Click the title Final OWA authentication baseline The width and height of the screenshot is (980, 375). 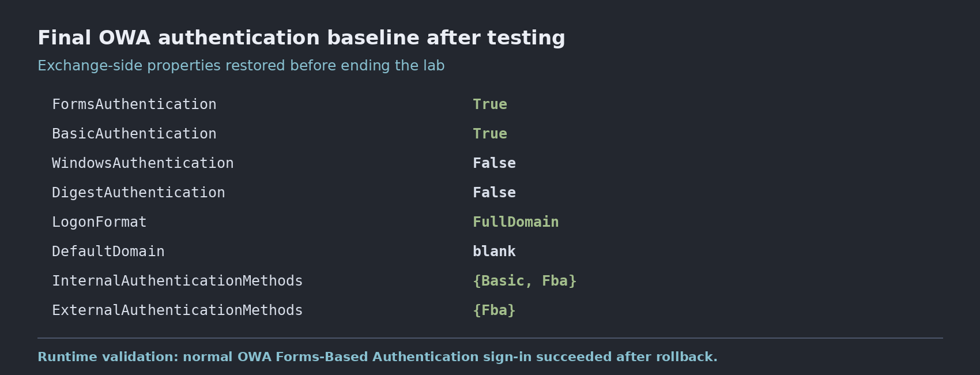click(301, 38)
